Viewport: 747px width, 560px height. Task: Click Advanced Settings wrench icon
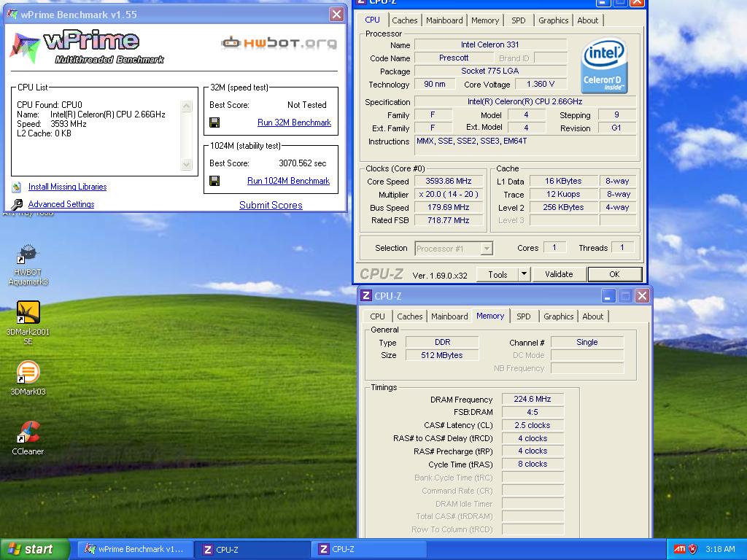pyautogui.click(x=17, y=204)
